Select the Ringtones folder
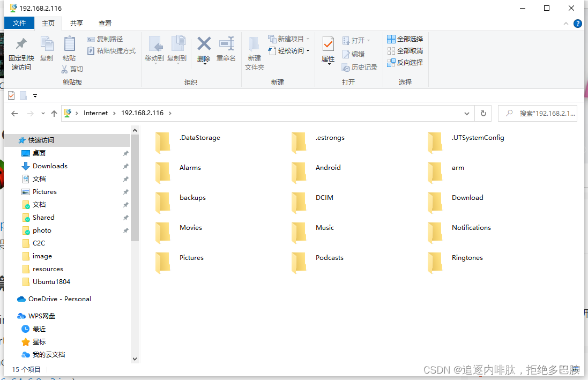 click(455, 263)
